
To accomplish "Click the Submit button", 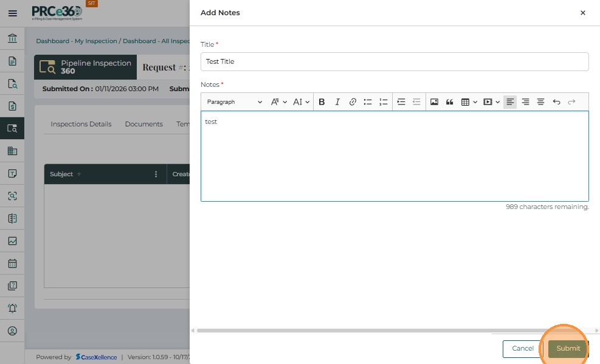I will (568, 348).
